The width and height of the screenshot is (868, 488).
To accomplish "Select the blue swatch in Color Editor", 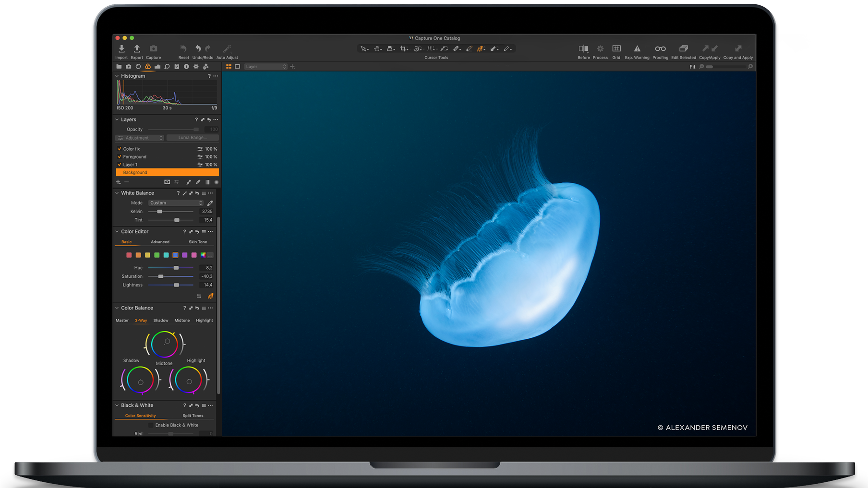I will pyautogui.click(x=175, y=255).
